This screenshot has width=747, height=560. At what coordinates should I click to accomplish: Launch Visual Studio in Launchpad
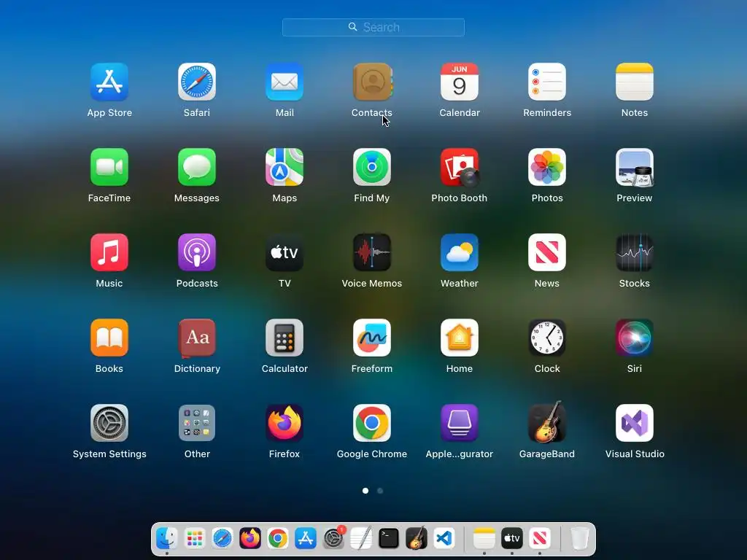click(x=635, y=423)
